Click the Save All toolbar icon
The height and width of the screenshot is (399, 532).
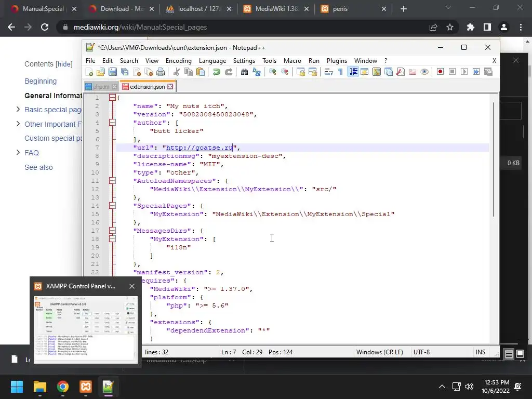(x=125, y=72)
